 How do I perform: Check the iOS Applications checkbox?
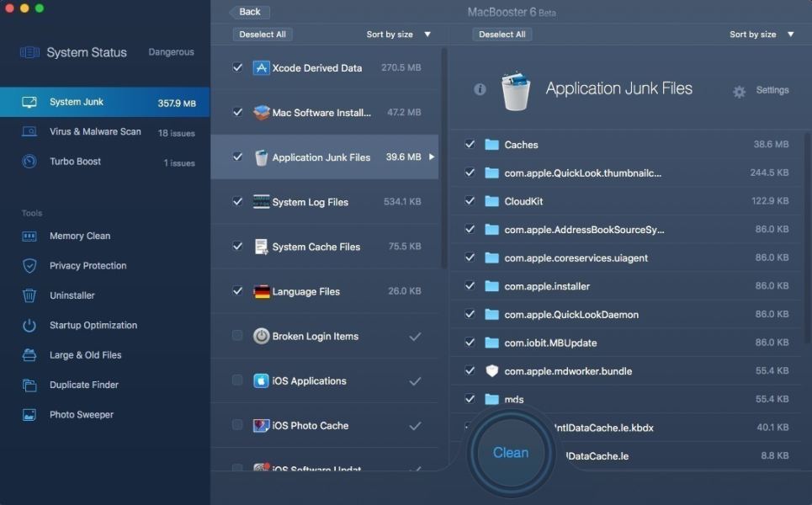click(237, 380)
